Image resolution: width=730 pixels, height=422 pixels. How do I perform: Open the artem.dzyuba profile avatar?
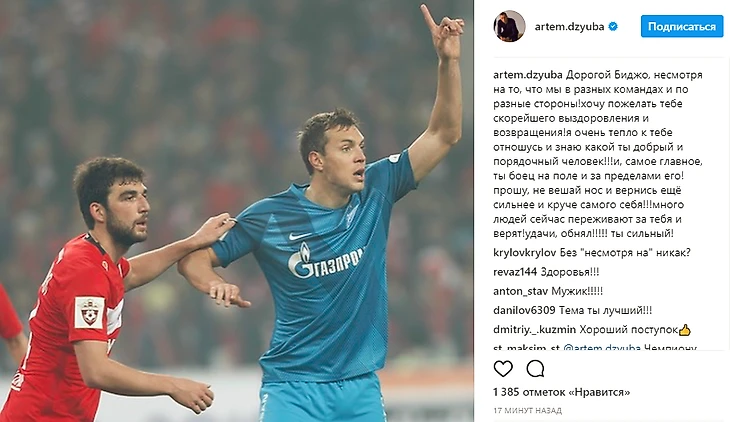tap(509, 26)
